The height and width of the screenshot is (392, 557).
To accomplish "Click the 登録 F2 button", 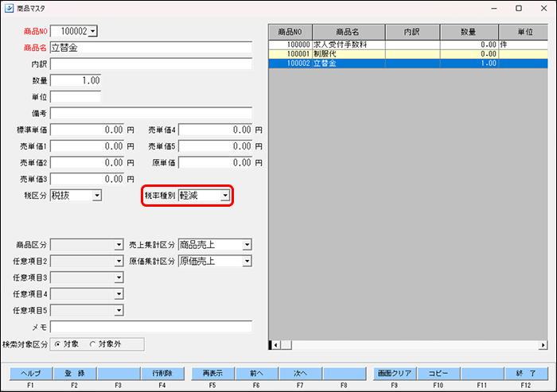I will click(75, 374).
